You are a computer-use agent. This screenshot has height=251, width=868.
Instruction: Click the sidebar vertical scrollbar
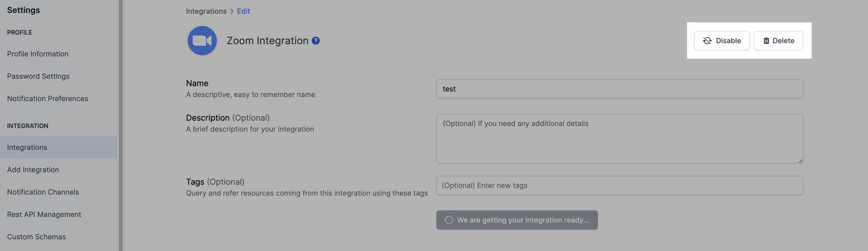(121, 125)
